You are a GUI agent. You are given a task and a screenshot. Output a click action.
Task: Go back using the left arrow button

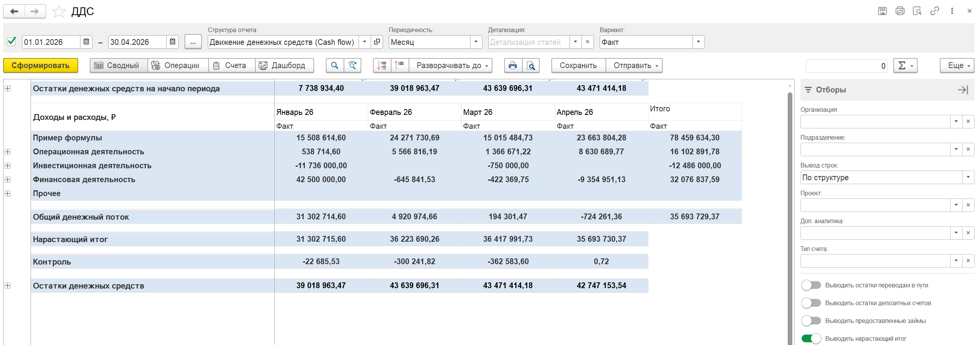point(14,12)
